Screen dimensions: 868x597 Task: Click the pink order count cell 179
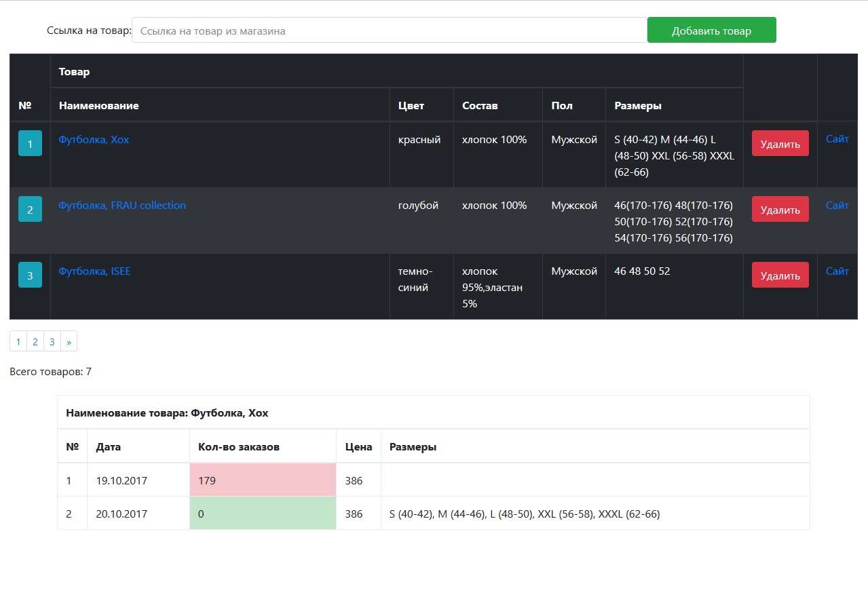[x=263, y=480]
